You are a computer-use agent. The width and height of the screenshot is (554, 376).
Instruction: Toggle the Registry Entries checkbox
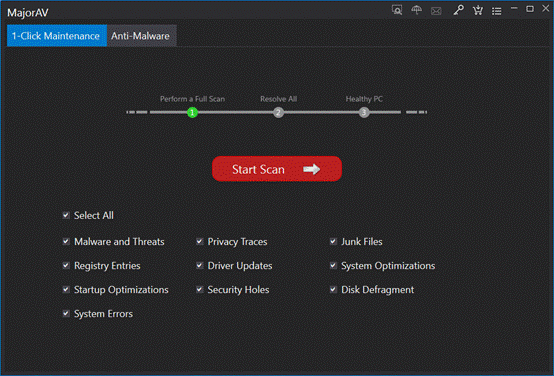(66, 265)
